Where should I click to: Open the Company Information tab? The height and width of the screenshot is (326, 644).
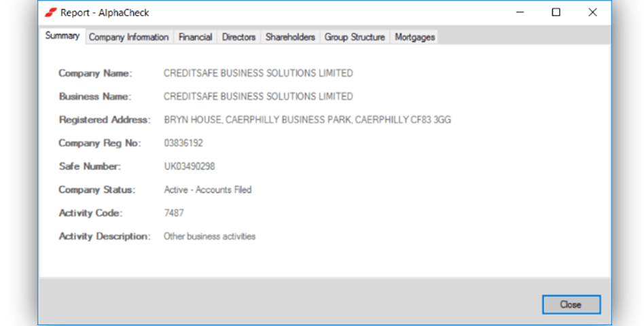coord(128,37)
